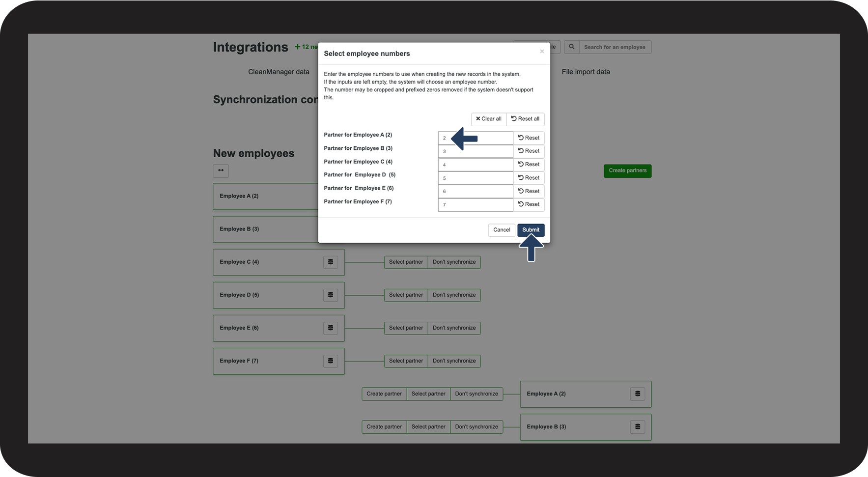
Task: Click Reset all in the dialog
Action: (x=525, y=119)
